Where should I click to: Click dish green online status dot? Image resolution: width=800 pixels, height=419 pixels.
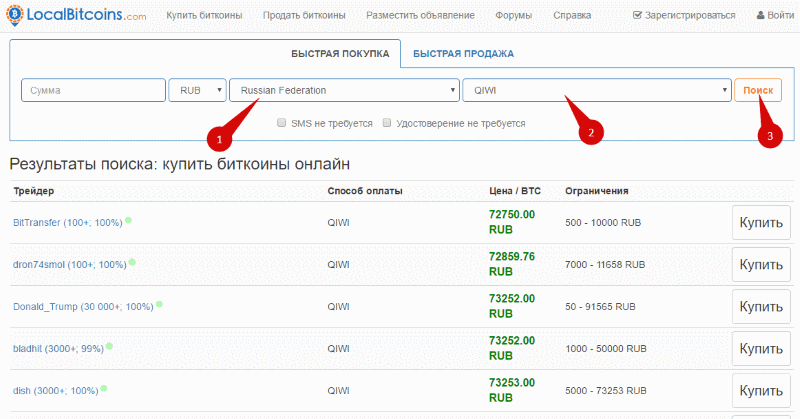pyautogui.click(x=104, y=388)
